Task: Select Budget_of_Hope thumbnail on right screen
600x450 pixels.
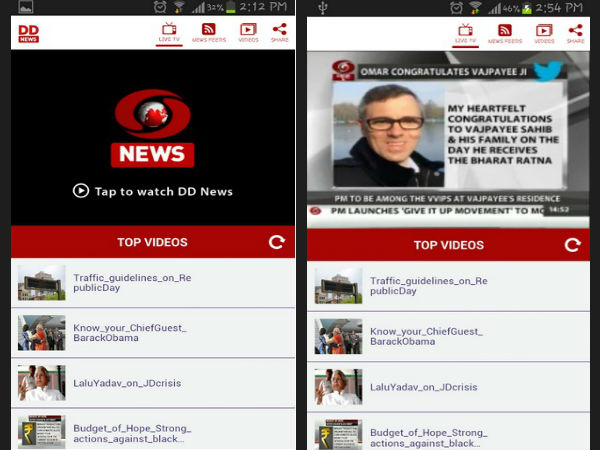Action: 338,434
